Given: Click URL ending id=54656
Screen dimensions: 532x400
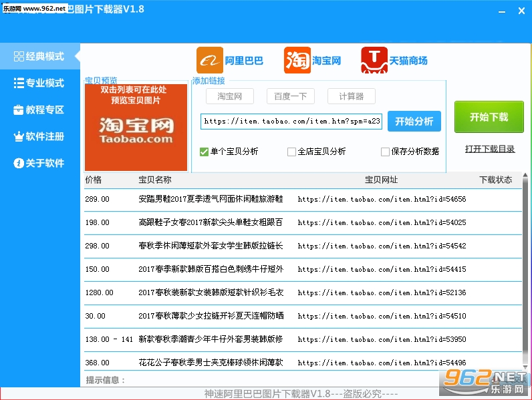Looking at the screenshot, I should click(x=382, y=199).
